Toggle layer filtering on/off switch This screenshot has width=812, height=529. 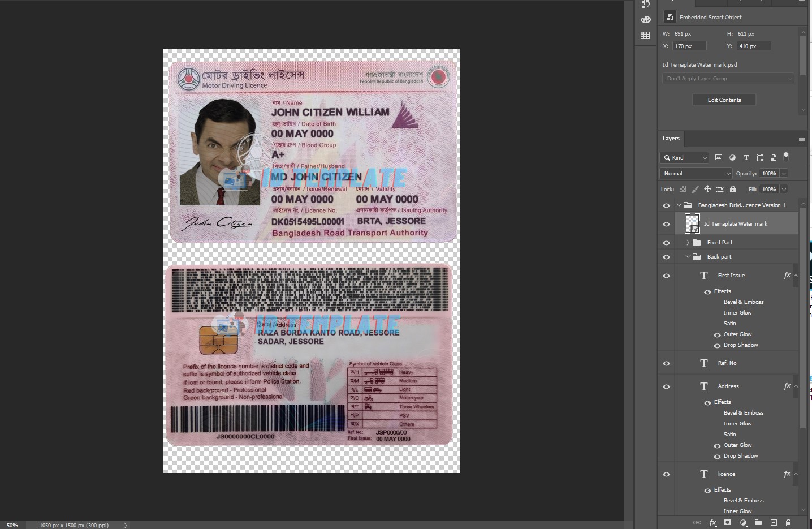tap(786, 157)
